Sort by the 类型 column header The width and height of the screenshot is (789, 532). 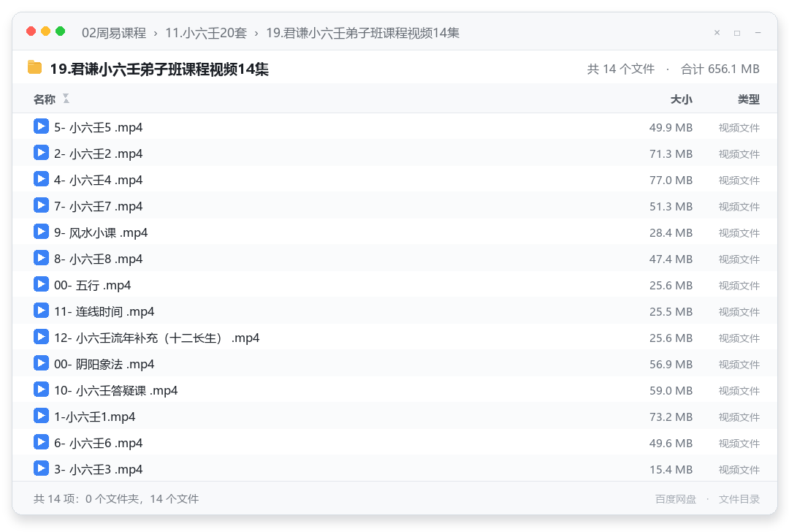(749, 99)
